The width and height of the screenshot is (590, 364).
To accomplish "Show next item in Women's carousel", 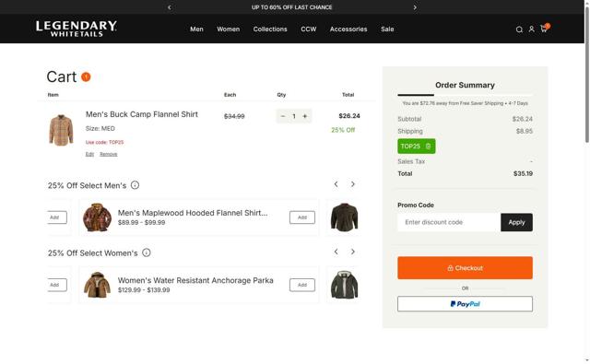I will [352, 252].
